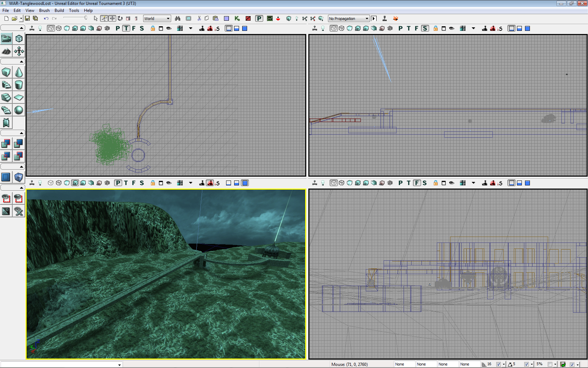This screenshot has width=588, height=368.
Task: Click the Show Selected Only eye icon
Action: click(6, 199)
